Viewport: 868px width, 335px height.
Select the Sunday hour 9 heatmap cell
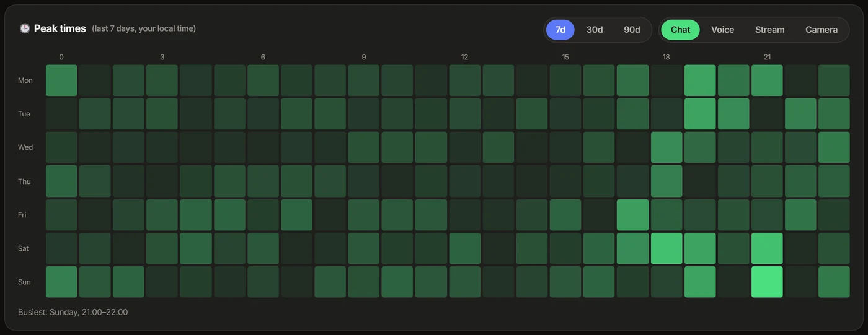point(364,282)
